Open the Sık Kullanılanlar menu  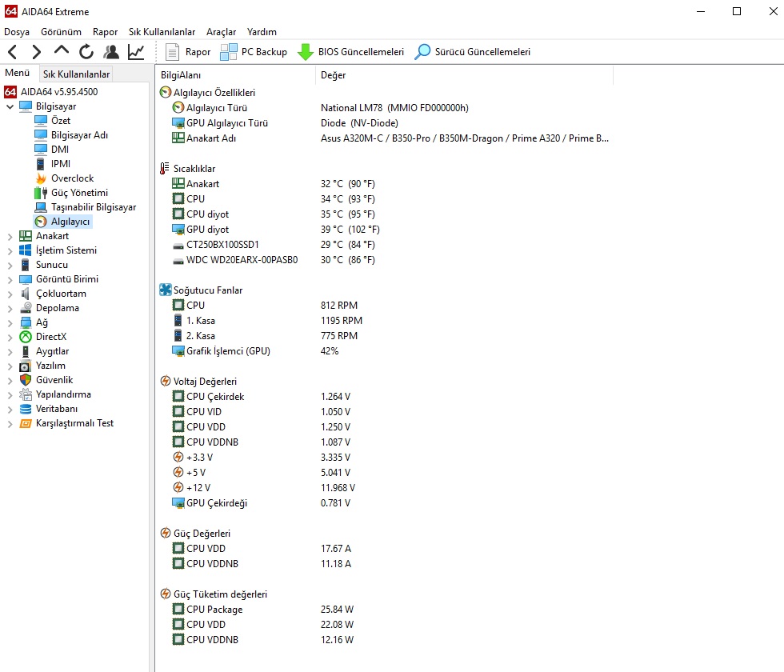[x=162, y=32]
